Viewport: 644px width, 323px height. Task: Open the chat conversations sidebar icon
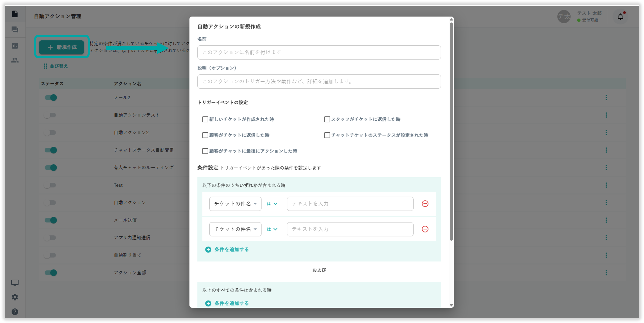(15, 30)
